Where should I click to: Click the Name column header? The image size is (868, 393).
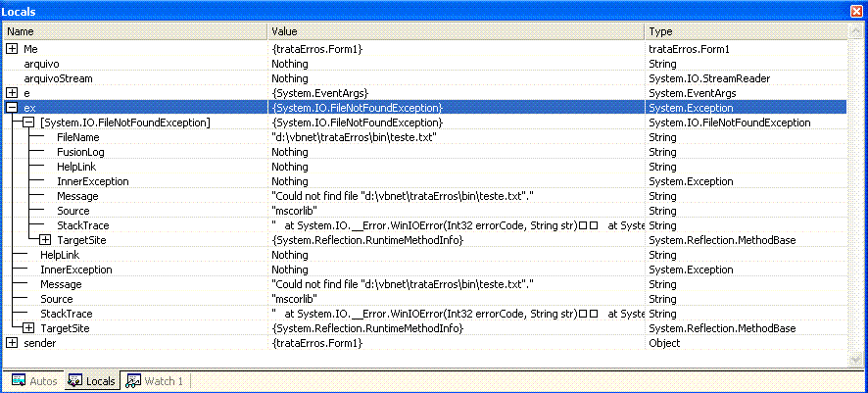pyautogui.click(x=136, y=31)
